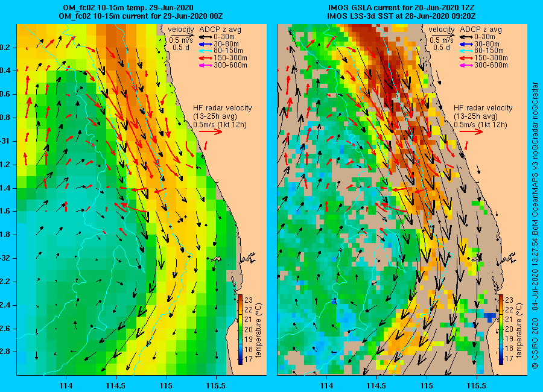Click longitude label '115.5' under left map
The width and height of the screenshot is (543, 392).
click(x=216, y=385)
